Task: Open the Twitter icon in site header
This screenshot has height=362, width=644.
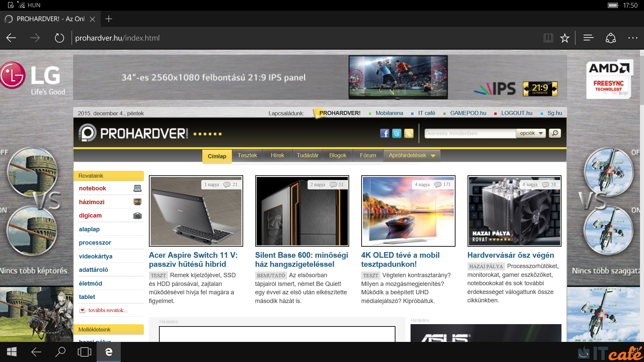Action: pos(397,133)
